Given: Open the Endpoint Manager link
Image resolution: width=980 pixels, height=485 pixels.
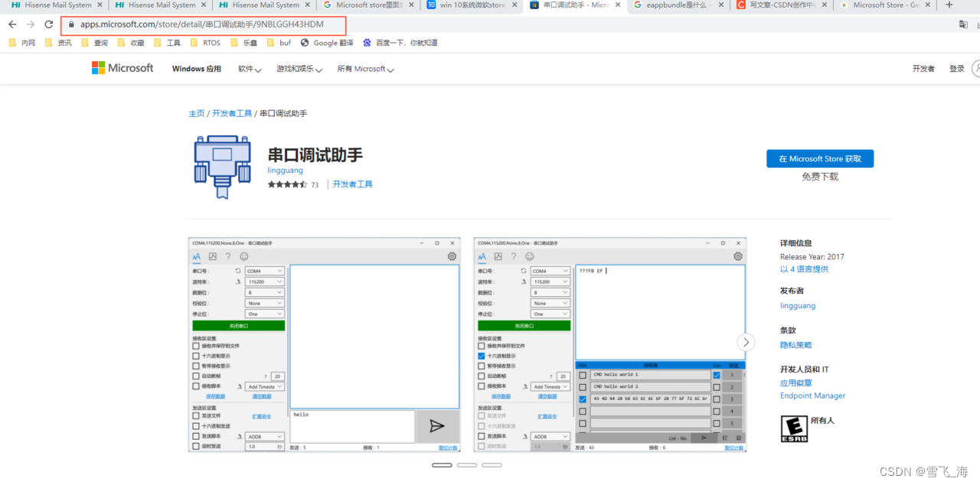Looking at the screenshot, I should click(813, 395).
